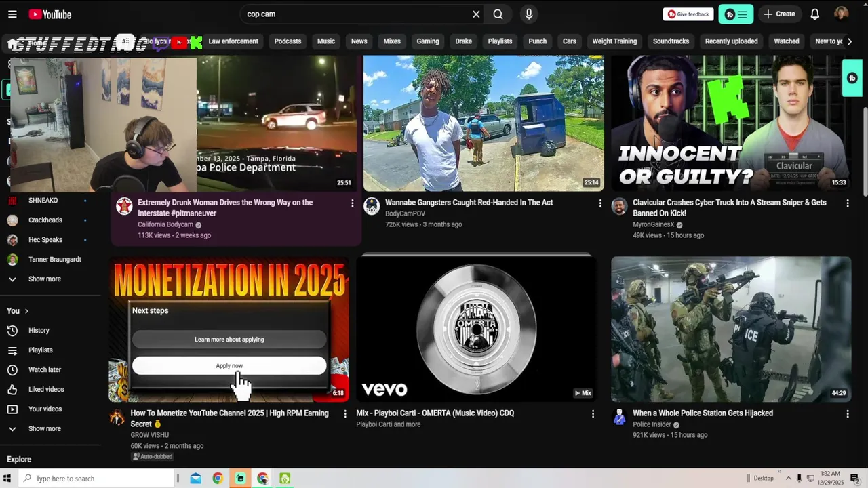
Task: Open GROW VISHU channel avatar
Action: 117,417
